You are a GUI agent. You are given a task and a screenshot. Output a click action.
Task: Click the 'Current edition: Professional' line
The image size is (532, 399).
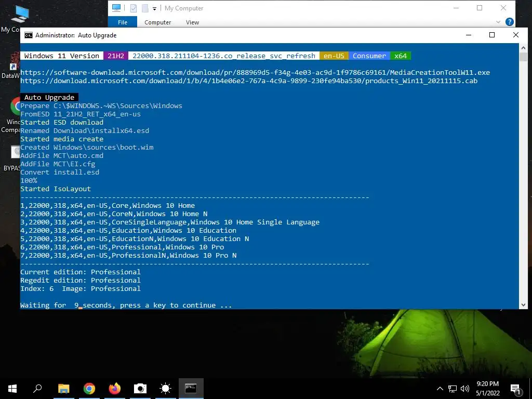[81, 272]
